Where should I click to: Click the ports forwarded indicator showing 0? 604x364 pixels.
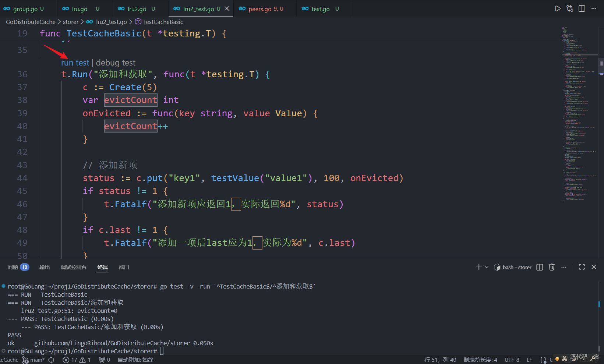105,360
